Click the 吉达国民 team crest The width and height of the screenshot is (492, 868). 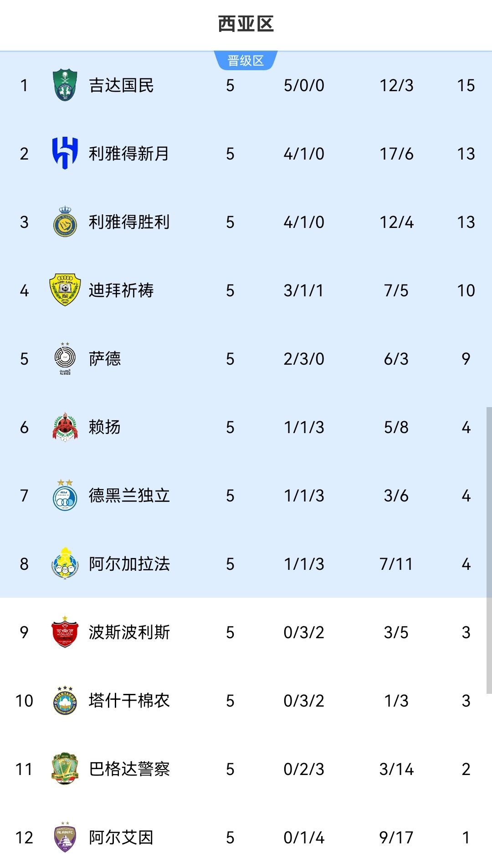click(65, 85)
